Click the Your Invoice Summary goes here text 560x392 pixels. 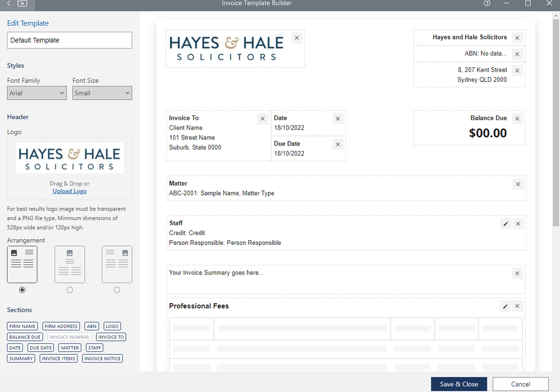(216, 272)
